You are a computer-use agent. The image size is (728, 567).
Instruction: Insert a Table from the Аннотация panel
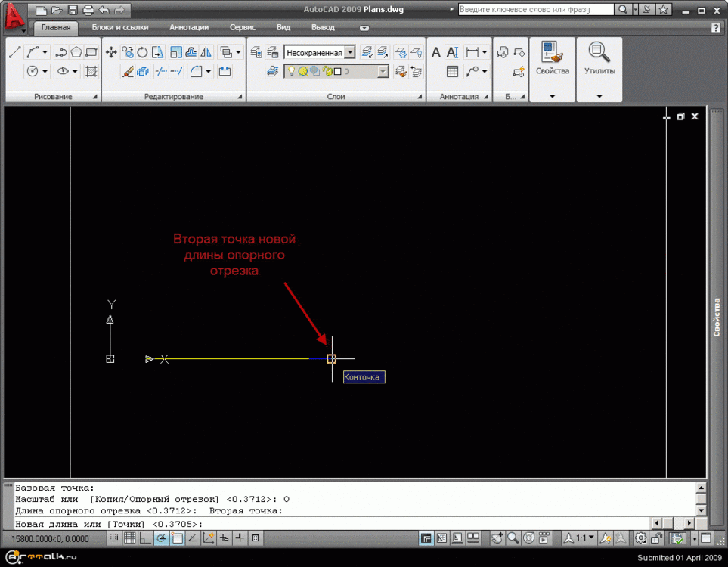pyautogui.click(x=452, y=72)
